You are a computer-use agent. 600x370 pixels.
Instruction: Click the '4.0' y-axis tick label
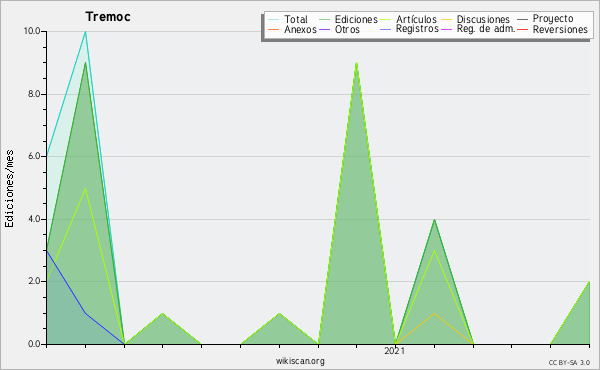click(x=34, y=219)
